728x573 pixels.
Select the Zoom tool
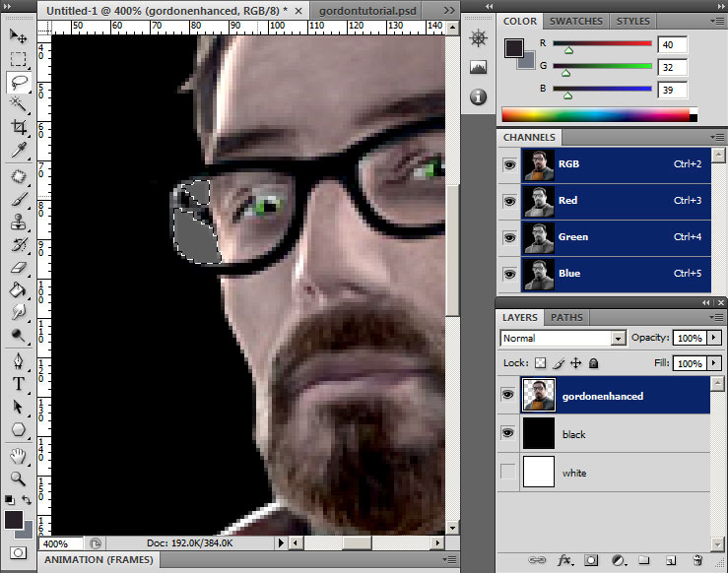18,478
